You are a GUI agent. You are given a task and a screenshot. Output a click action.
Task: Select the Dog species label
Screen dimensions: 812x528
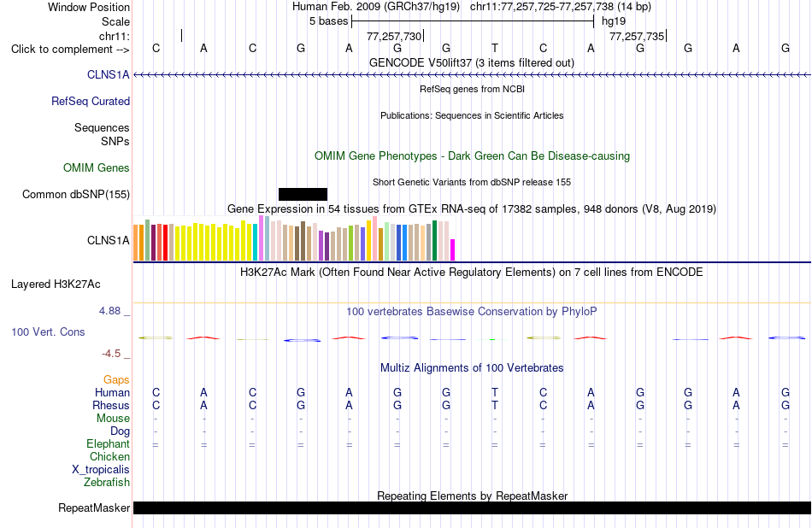click(x=121, y=431)
